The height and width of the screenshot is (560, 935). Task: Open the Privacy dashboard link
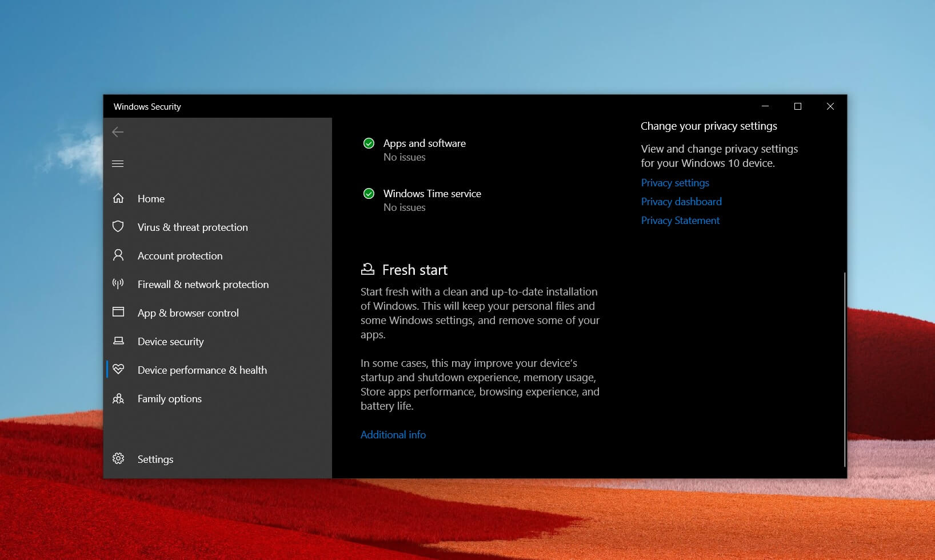(681, 202)
